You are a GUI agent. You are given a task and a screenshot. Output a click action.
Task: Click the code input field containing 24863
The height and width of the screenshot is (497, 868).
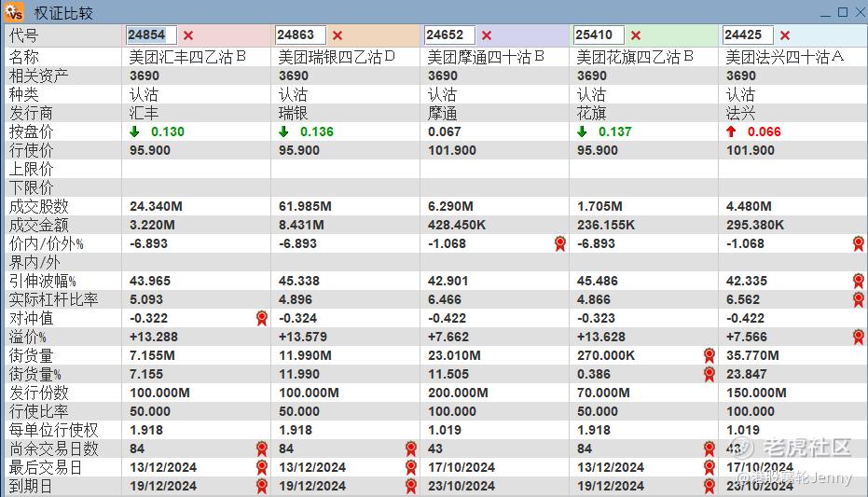(300, 35)
